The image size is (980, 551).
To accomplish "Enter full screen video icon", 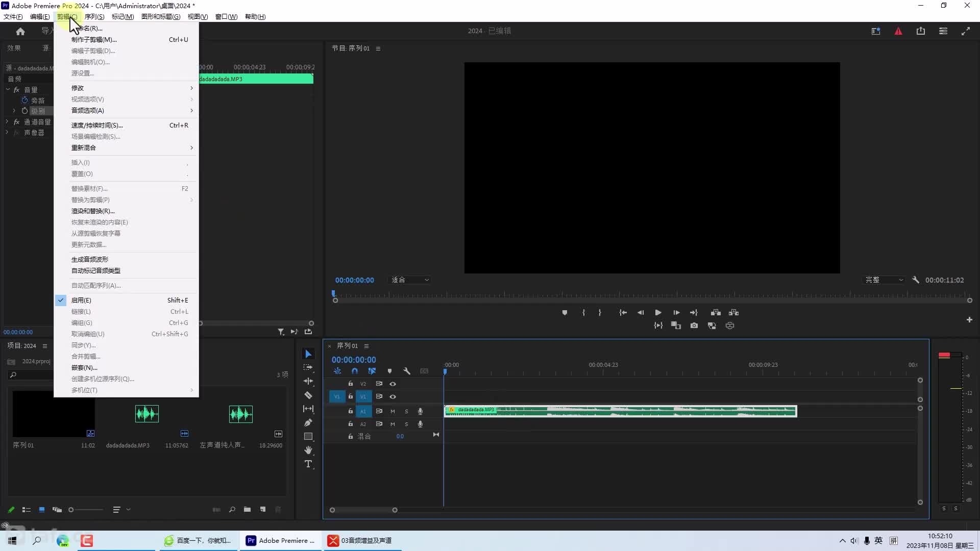I will (966, 31).
